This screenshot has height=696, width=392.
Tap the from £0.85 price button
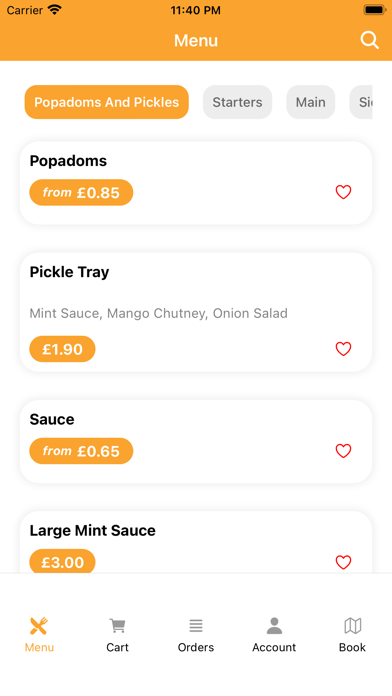pos(81,193)
